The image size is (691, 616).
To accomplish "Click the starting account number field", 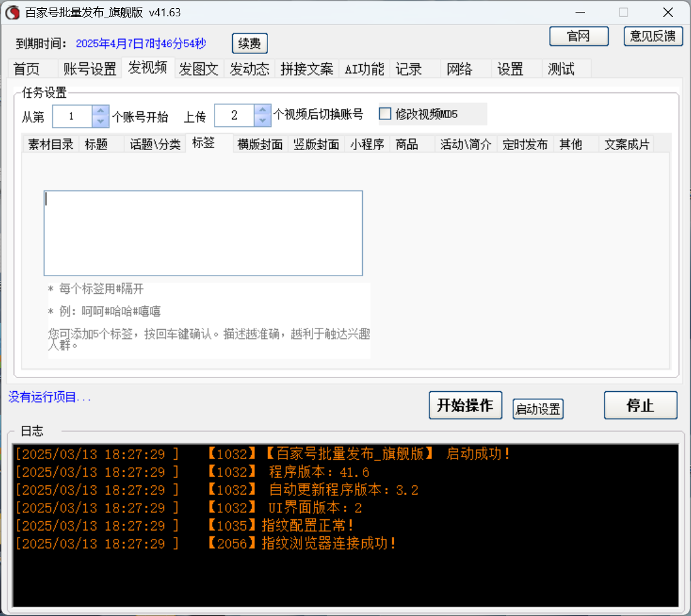I will [72, 116].
